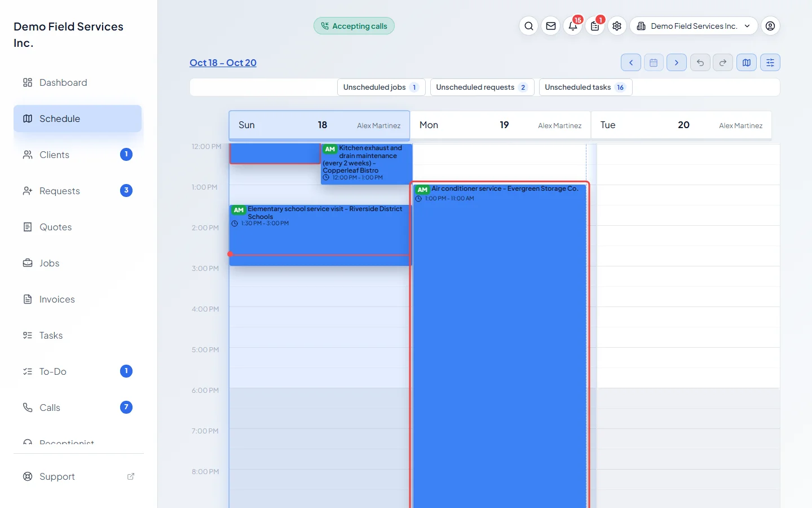Redo schedule change

point(723,63)
